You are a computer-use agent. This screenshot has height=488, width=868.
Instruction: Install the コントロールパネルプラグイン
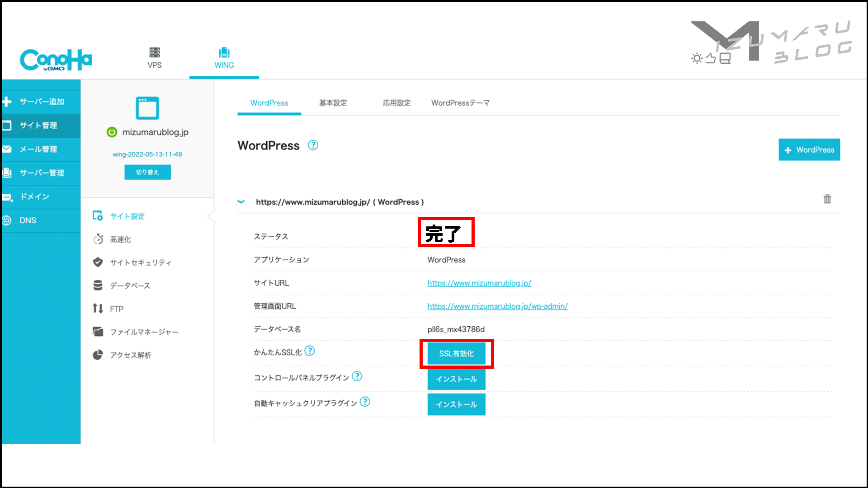tap(457, 379)
